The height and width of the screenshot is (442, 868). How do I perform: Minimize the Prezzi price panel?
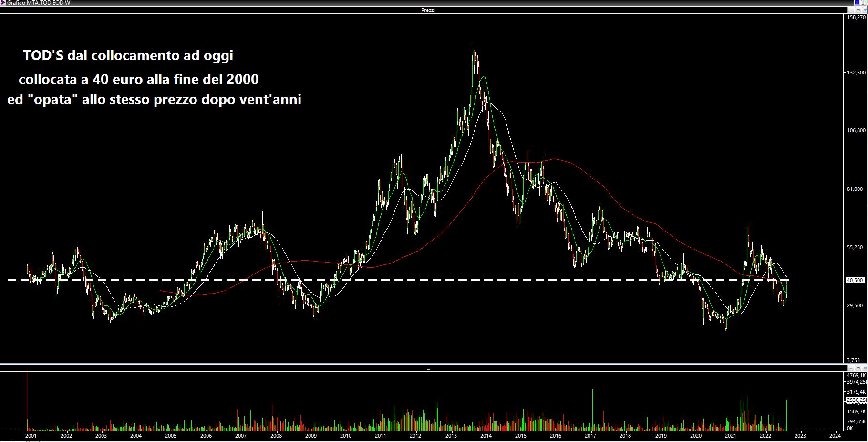pos(851,10)
